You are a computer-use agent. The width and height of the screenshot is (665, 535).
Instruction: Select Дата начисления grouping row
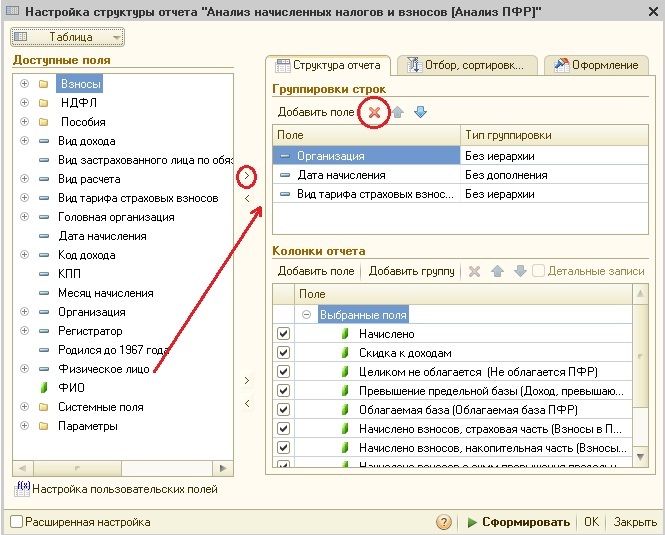460,175
